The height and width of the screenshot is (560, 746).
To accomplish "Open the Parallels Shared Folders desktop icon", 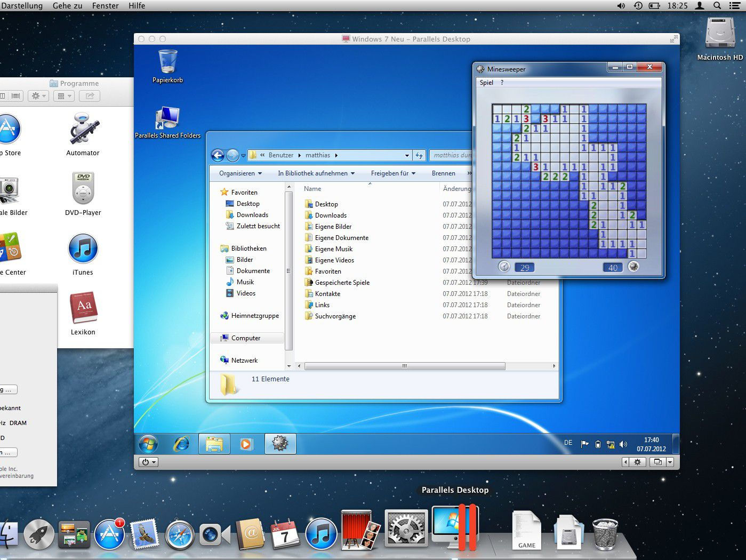I will (167, 122).
